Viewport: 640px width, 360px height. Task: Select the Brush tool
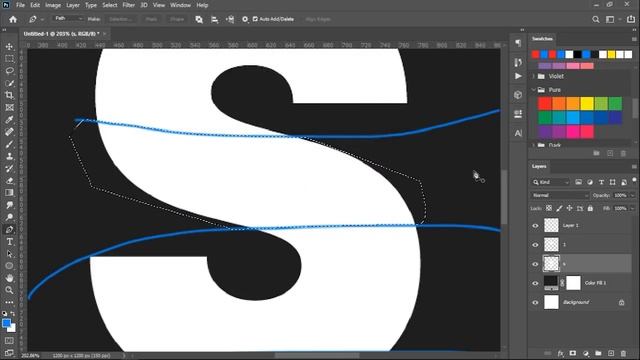(x=9, y=144)
